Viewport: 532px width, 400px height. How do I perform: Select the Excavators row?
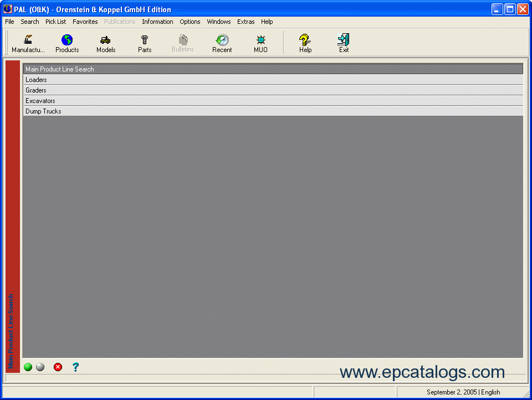(273, 101)
